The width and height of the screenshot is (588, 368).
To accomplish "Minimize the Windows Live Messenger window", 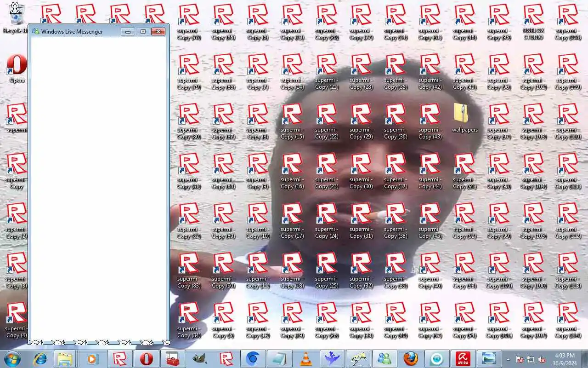I will tap(128, 31).
